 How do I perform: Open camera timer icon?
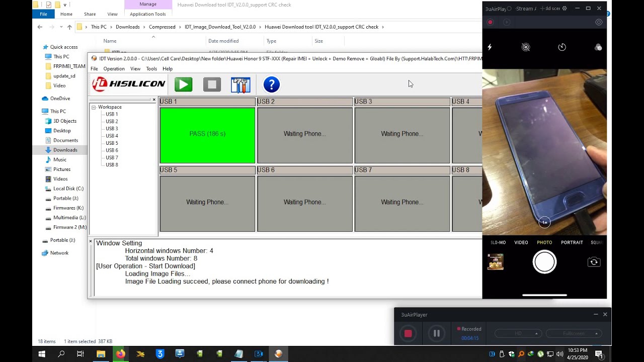click(x=562, y=47)
